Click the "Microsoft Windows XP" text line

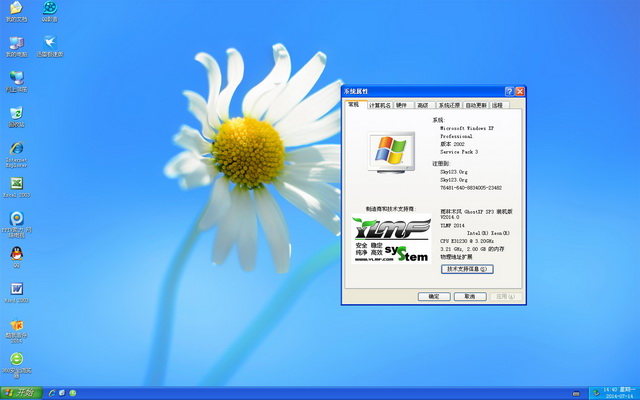(467, 128)
